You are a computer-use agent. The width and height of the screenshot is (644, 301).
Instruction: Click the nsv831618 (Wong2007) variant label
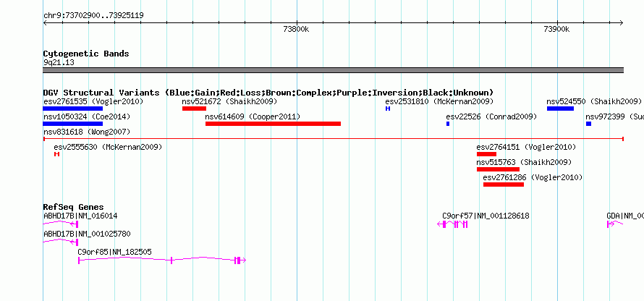click(87, 132)
